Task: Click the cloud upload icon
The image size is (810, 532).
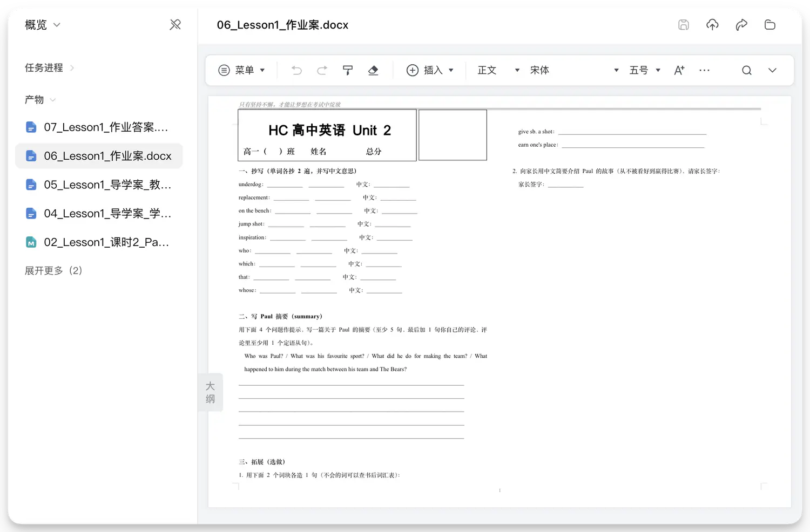Action: (x=712, y=25)
